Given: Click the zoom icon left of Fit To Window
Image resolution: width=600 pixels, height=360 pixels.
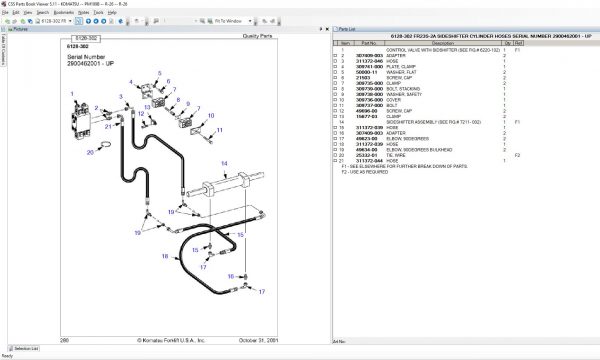Looking at the screenshot, I should point(202,21).
